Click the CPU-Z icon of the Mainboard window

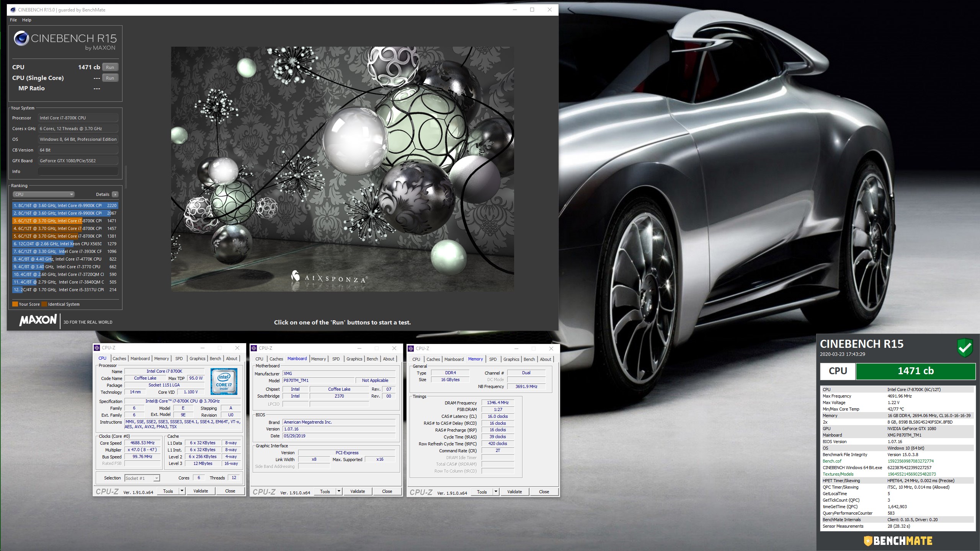pyautogui.click(x=254, y=348)
